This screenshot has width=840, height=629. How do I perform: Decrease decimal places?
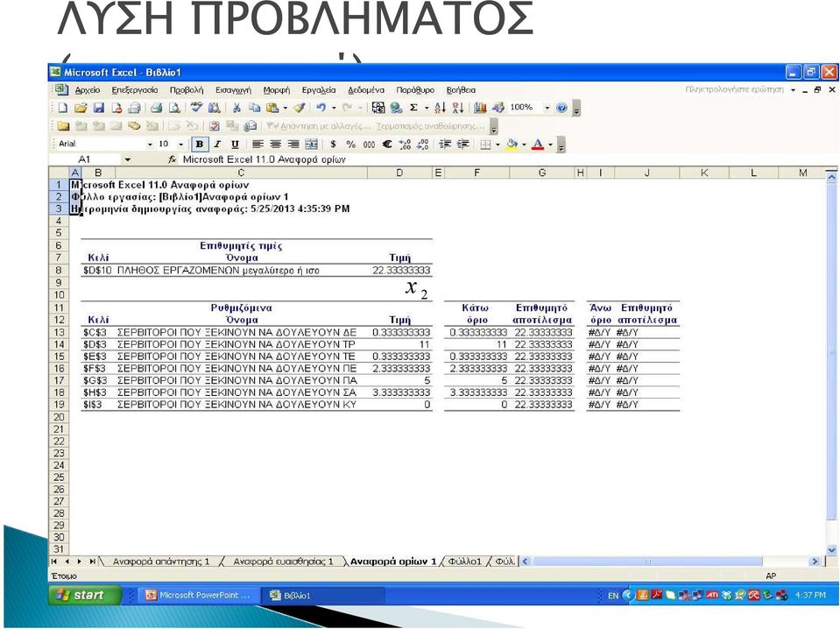[423, 145]
